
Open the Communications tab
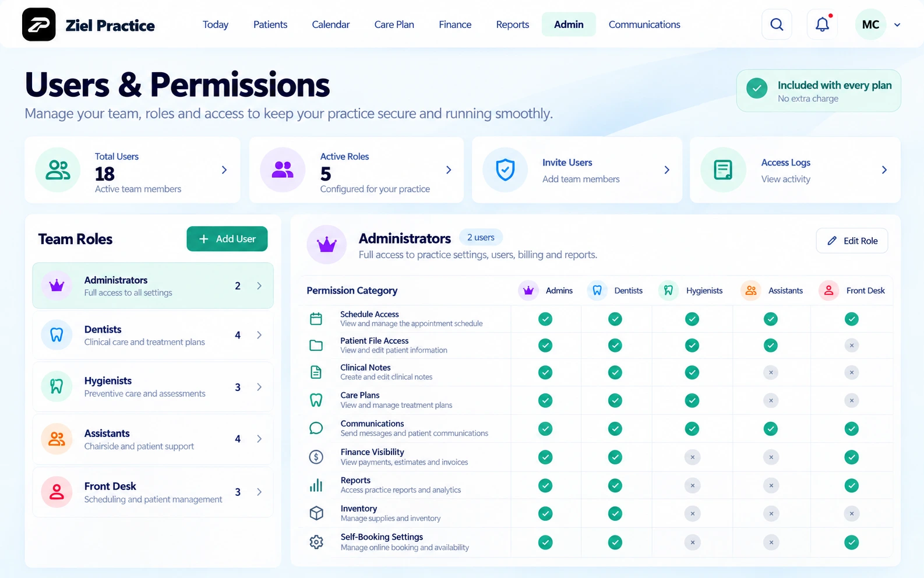[644, 24]
